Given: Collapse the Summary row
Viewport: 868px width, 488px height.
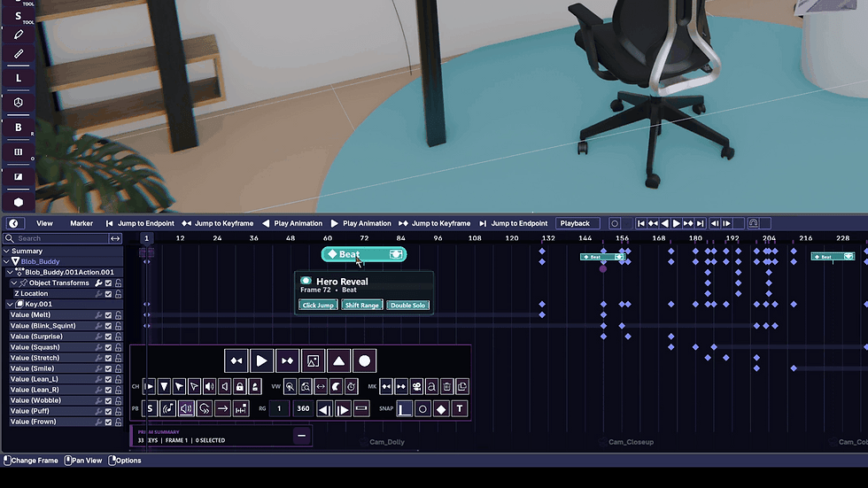Looking at the screenshot, I should (7, 251).
